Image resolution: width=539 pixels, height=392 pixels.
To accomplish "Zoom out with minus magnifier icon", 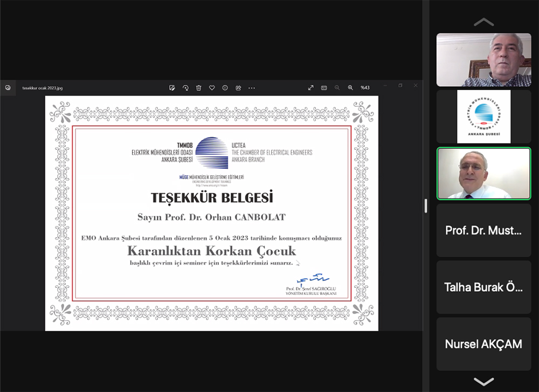I will (337, 88).
